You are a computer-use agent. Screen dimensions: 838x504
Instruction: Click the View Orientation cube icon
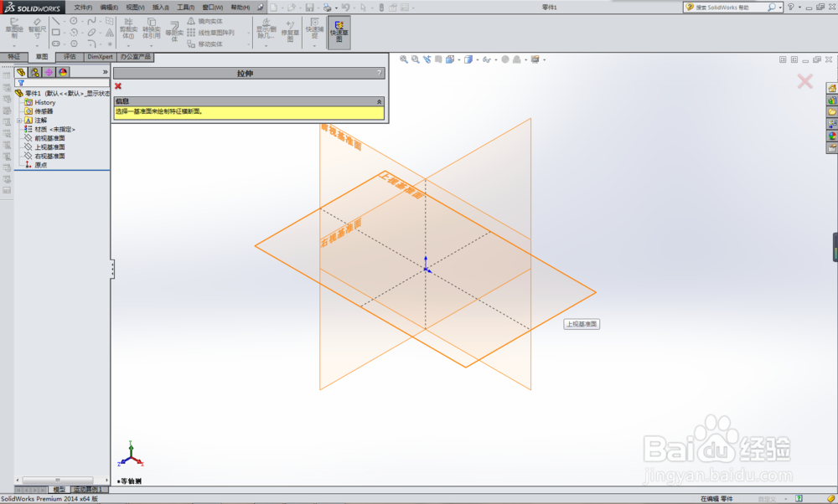[x=450, y=59]
